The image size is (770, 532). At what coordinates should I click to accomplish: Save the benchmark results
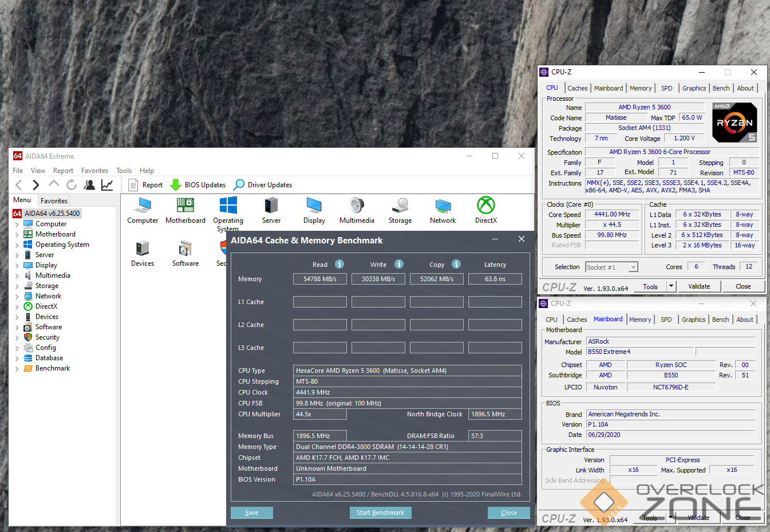coord(251,513)
